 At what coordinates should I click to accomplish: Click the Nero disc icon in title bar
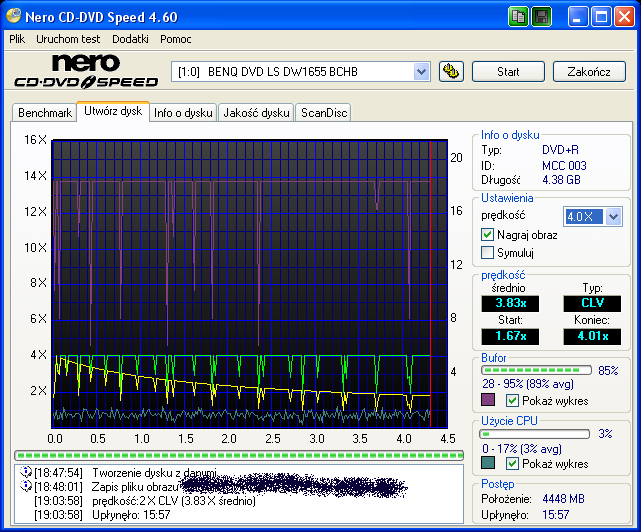[x=13, y=16]
